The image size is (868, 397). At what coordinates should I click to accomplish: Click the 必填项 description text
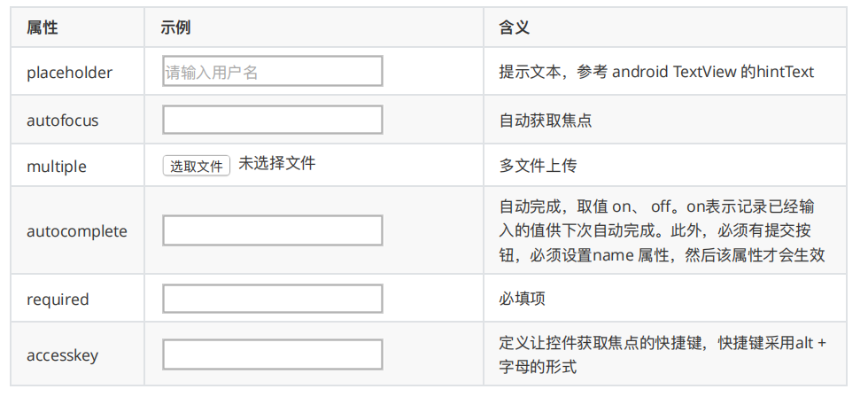[x=522, y=299]
